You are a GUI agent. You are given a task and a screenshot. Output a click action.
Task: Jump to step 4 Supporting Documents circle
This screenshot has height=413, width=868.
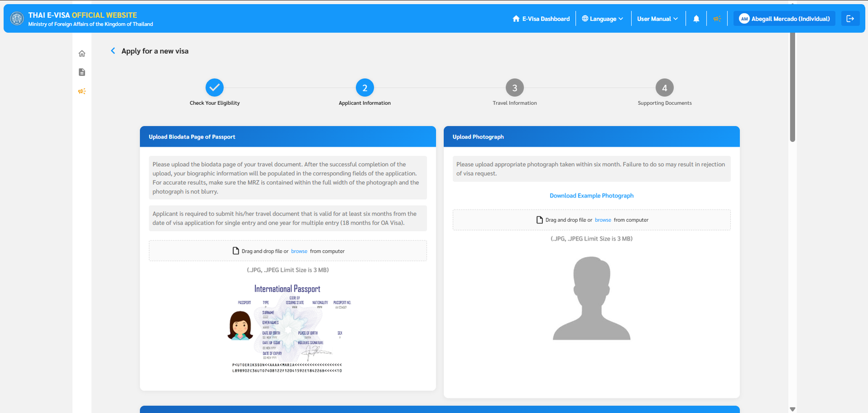tap(664, 88)
